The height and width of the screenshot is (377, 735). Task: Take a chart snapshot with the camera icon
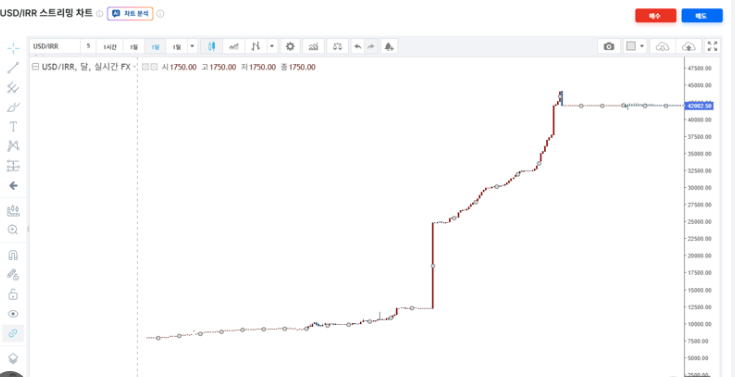pyautogui.click(x=608, y=46)
